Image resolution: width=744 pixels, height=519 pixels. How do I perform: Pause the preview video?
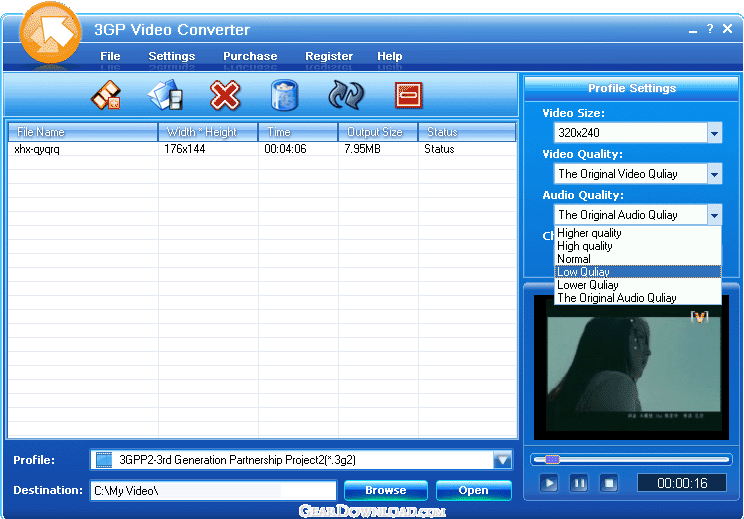(579, 483)
